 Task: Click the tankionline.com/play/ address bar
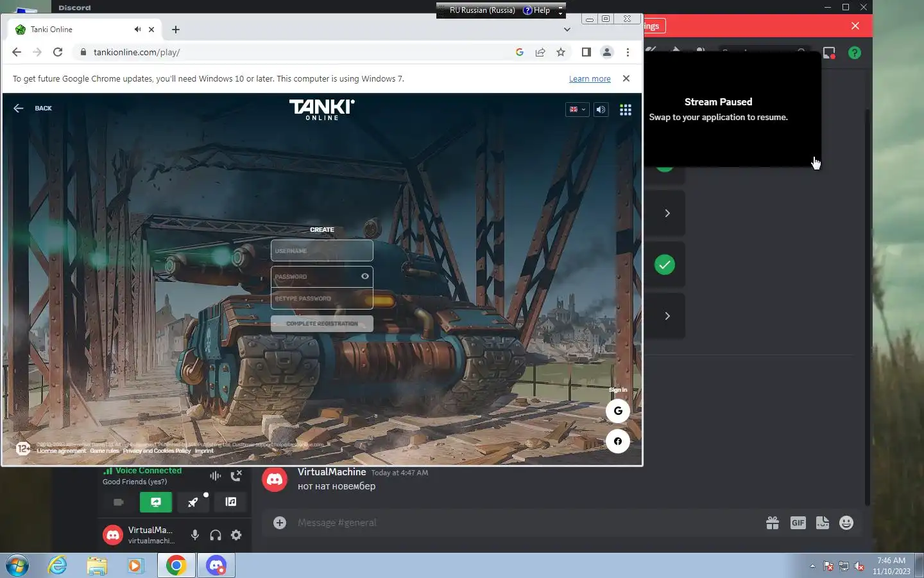pyautogui.click(x=295, y=52)
